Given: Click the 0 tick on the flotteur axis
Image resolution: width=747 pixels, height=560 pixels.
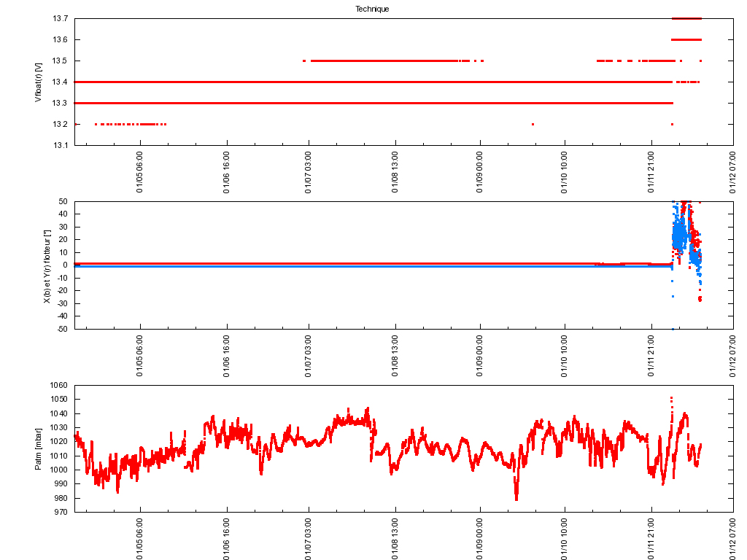Looking at the screenshot, I should [66, 265].
